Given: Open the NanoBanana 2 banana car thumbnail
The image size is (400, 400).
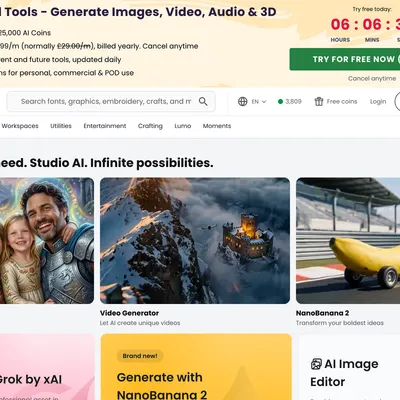Looking at the screenshot, I should (348, 241).
